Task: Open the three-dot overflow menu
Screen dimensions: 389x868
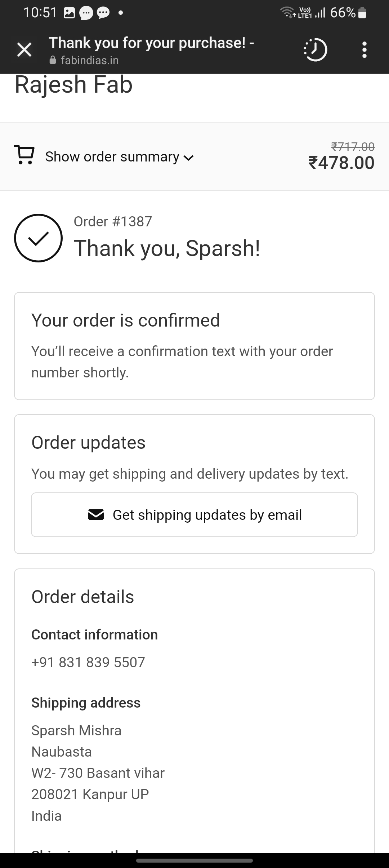Action: point(365,50)
